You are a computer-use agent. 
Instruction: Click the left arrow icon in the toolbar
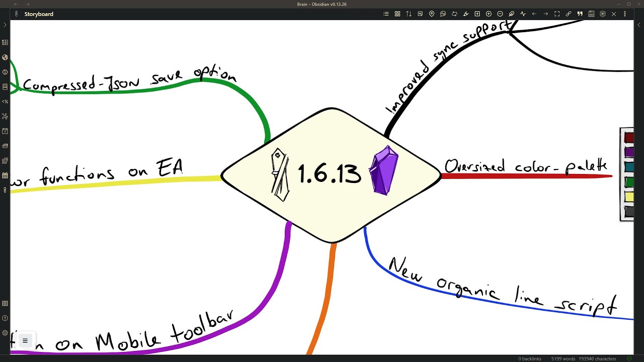pos(534,14)
